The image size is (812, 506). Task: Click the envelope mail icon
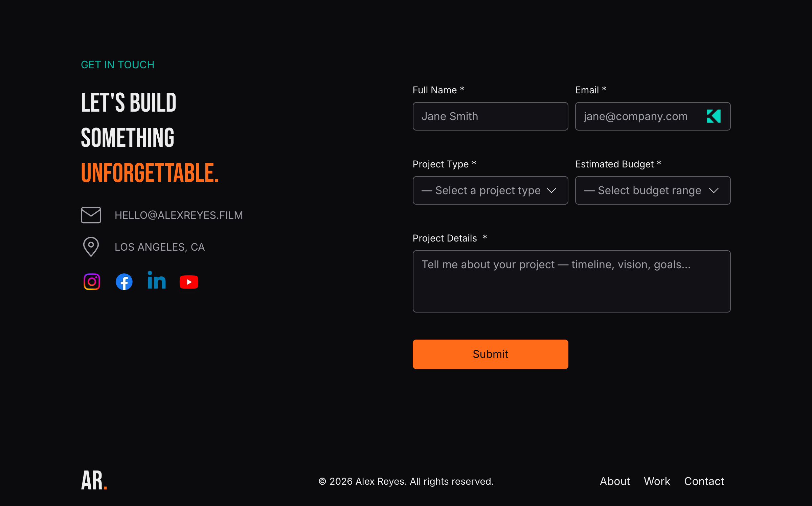point(91,215)
